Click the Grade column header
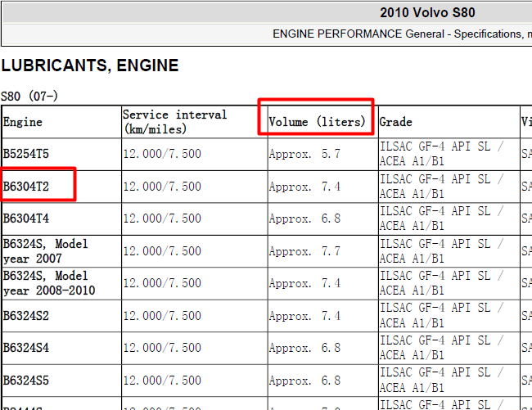This screenshot has height=410, width=532. click(395, 122)
